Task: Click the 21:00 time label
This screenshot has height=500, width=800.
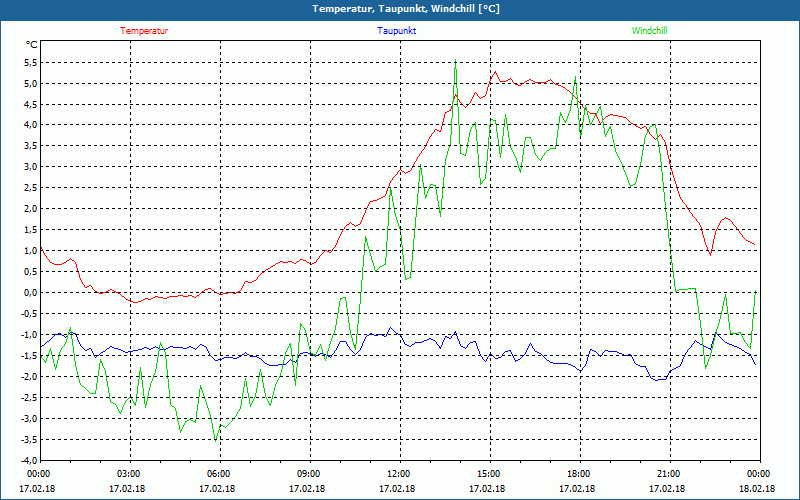Action: point(668,474)
